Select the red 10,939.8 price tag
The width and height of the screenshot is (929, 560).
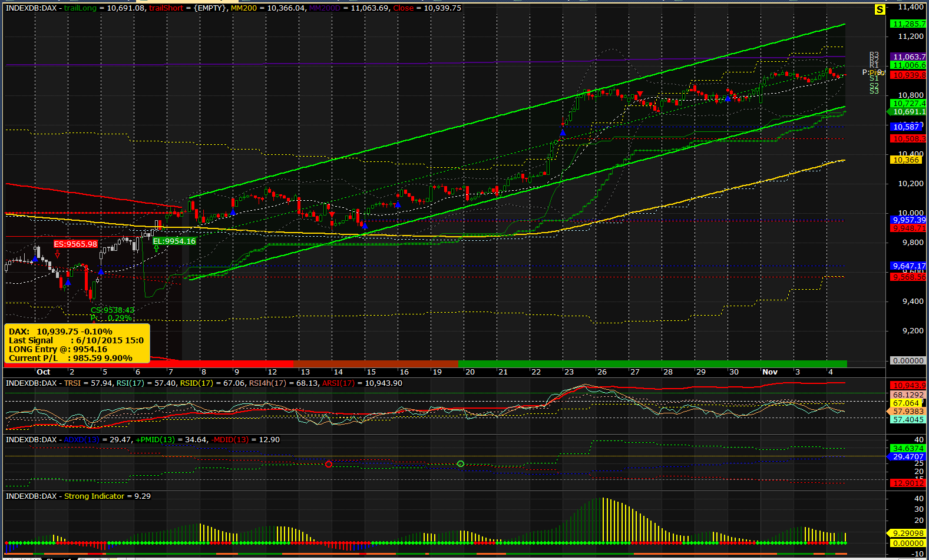[908, 75]
